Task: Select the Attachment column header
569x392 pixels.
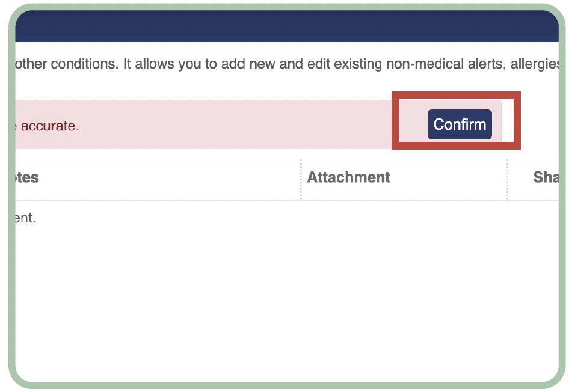Action: (348, 177)
